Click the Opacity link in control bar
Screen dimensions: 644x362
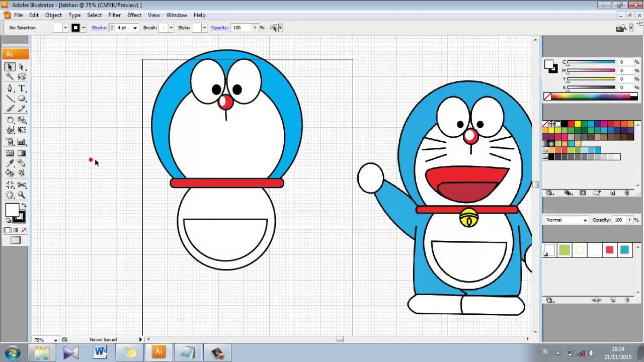(219, 28)
